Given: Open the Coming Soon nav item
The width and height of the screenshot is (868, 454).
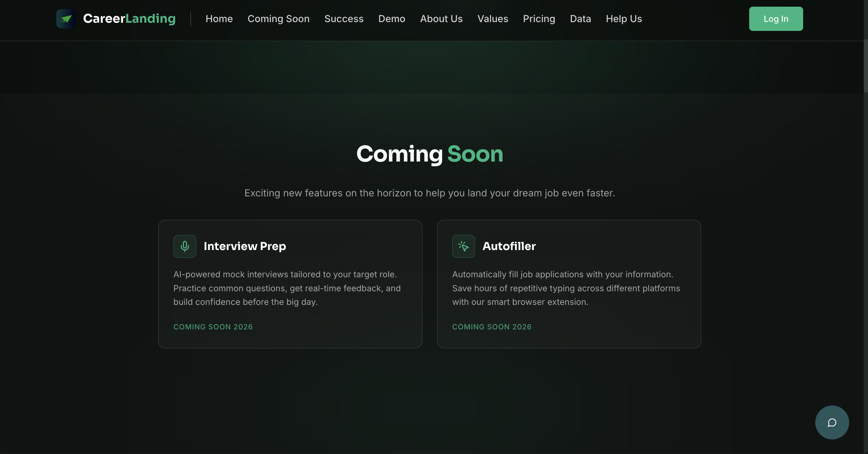Looking at the screenshot, I should pos(278,19).
